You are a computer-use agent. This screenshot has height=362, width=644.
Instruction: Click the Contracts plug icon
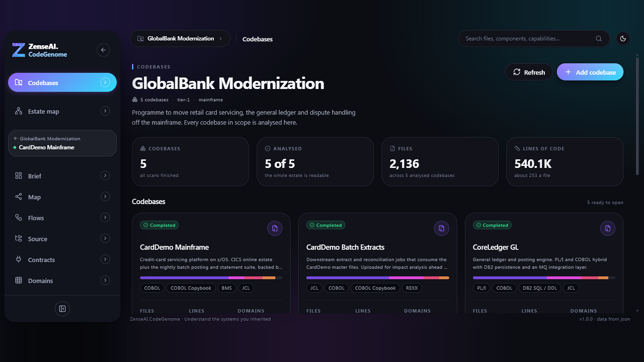coord(19,259)
